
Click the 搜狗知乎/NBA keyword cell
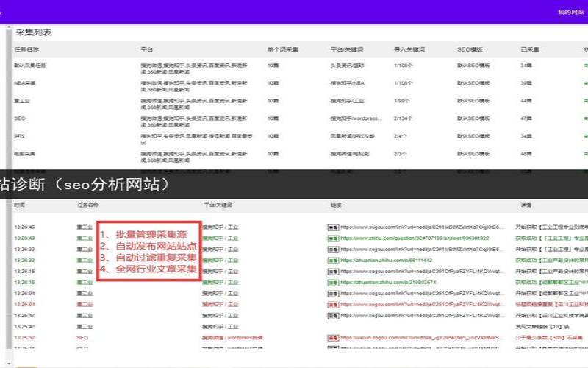point(347,83)
